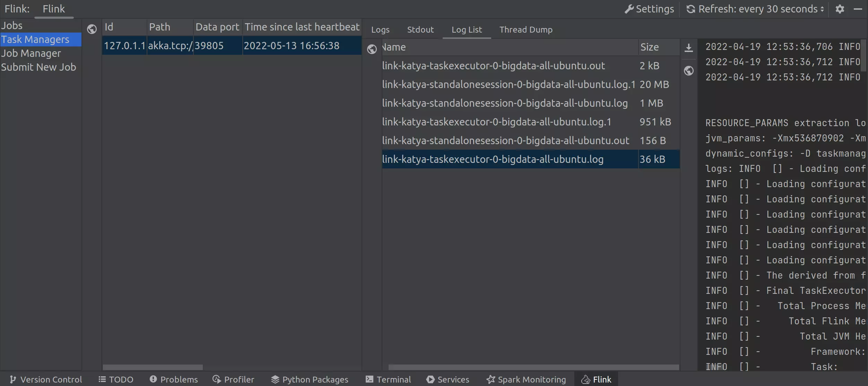Click The derived from log line
The height and width of the screenshot is (386, 868).
coord(785,275)
